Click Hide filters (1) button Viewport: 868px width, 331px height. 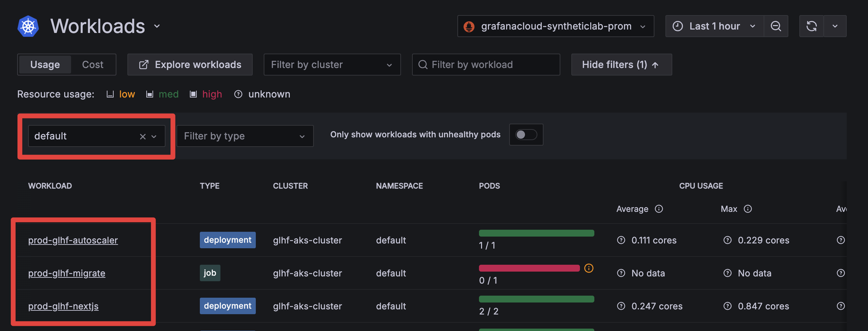coord(621,65)
